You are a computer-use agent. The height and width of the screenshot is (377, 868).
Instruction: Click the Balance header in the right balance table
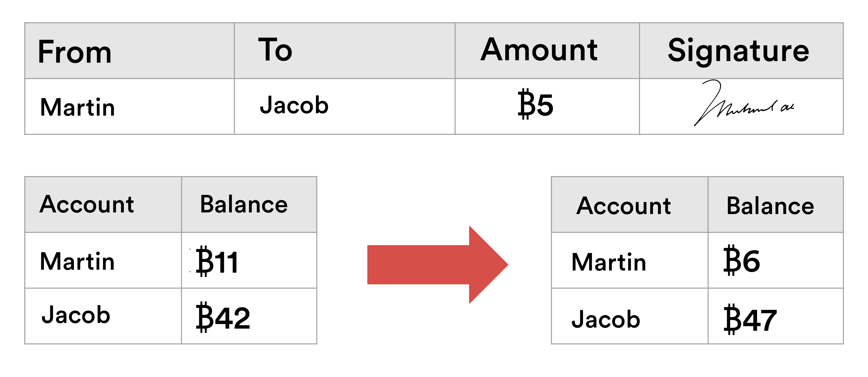pos(770,205)
